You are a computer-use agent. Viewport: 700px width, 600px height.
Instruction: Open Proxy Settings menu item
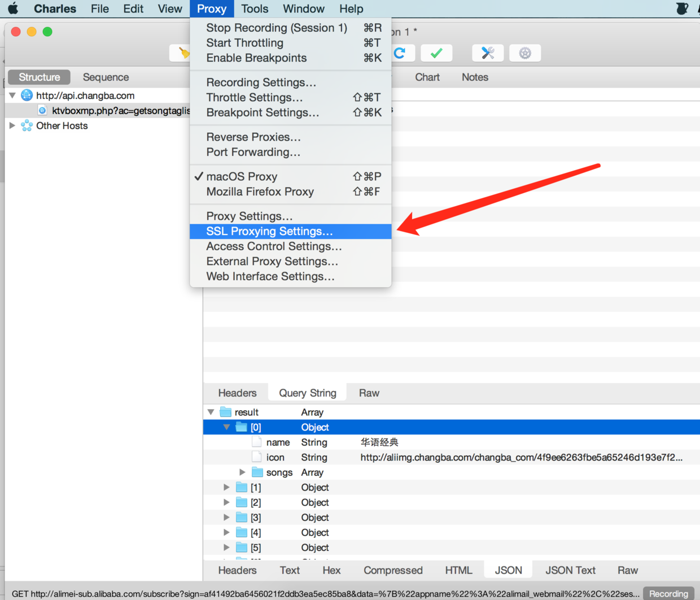[x=290, y=216]
